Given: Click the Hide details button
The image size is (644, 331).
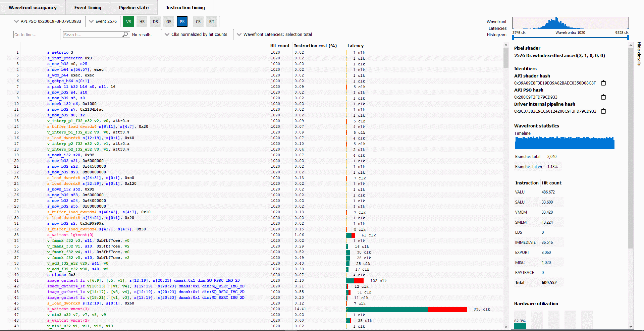Looking at the screenshot, I should [x=639, y=54].
